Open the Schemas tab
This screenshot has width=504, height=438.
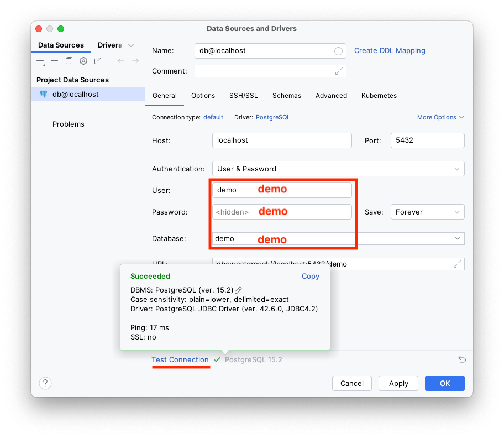(287, 96)
